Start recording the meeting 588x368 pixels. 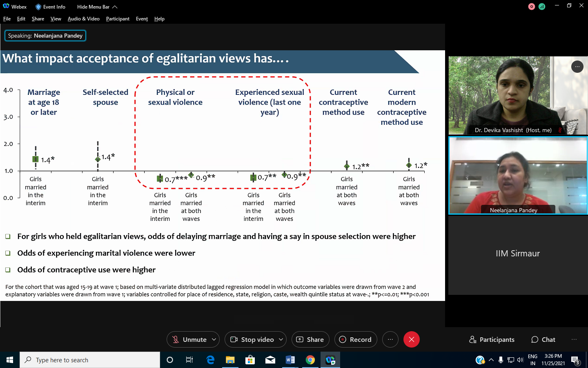pos(355,339)
